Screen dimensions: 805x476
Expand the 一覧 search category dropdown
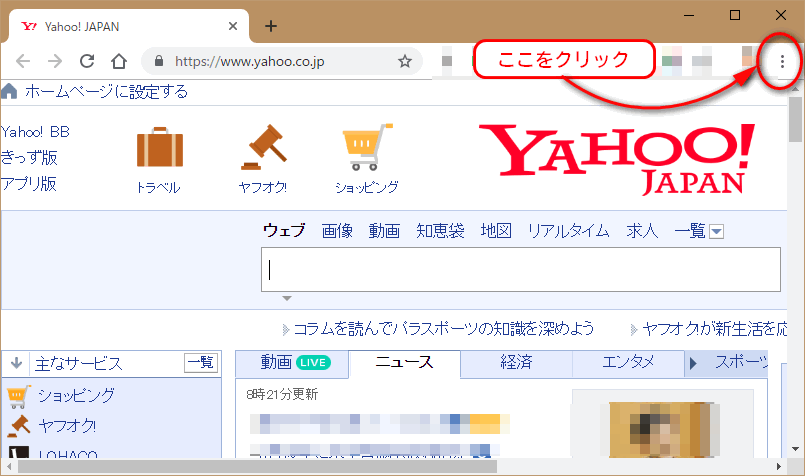click(x=716, y=231)
